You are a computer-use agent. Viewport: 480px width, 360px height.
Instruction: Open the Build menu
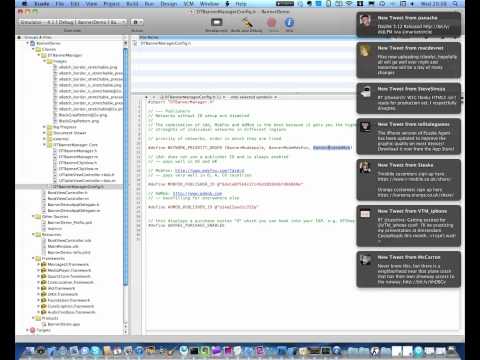tap(132, 4)
